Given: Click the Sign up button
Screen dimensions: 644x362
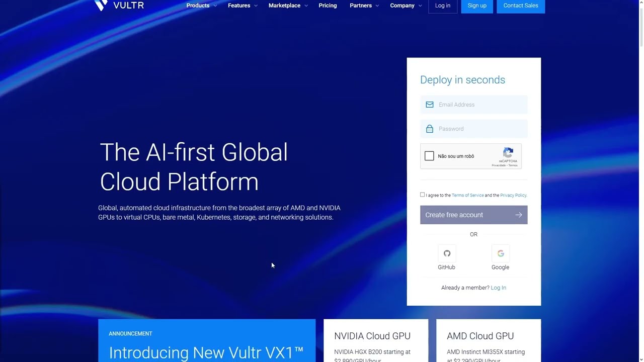Looking at the screenshot, I should (477, 6).
